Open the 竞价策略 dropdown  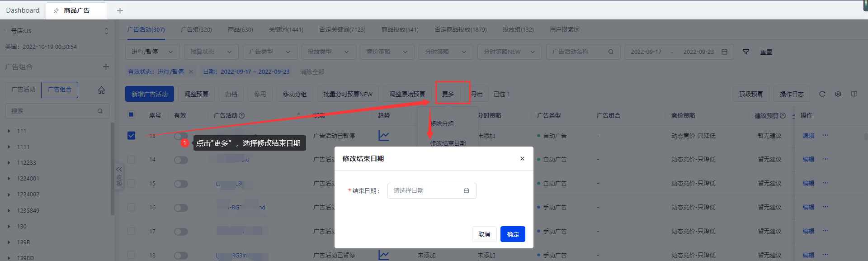[387, 52]
